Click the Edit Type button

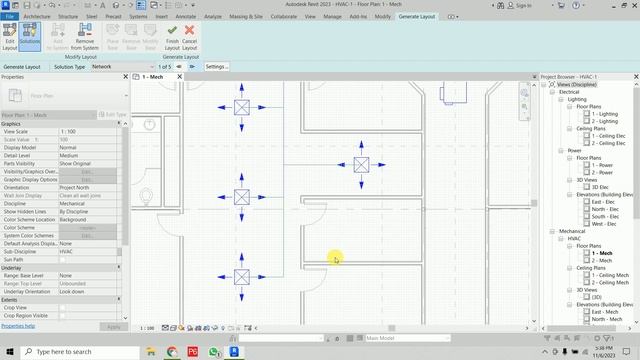pos(113,115)
